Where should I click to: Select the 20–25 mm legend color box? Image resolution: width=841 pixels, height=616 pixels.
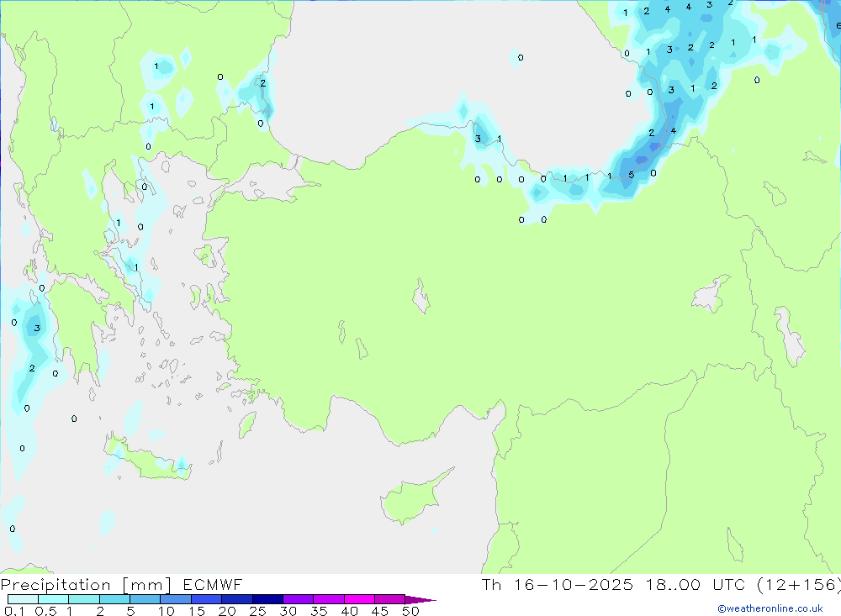(237, 599)
